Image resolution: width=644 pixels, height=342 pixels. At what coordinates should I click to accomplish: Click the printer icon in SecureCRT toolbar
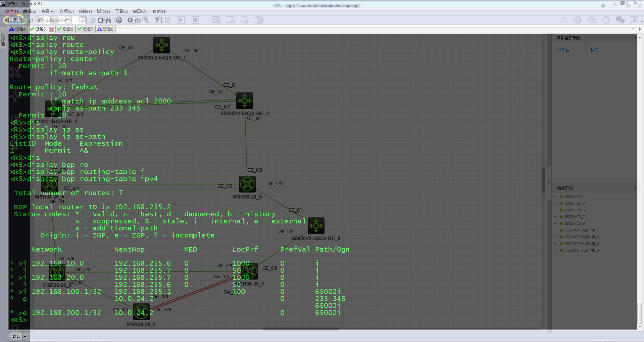pyautogui.click(x=118, y=20)
